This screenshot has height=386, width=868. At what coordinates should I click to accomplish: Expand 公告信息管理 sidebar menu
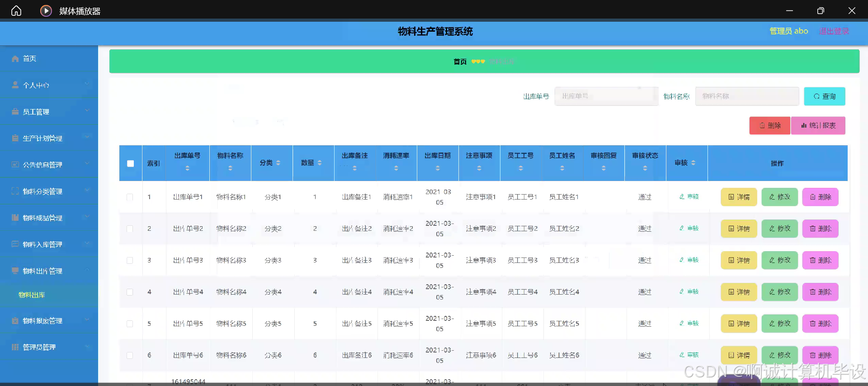(x=49, y=165)
